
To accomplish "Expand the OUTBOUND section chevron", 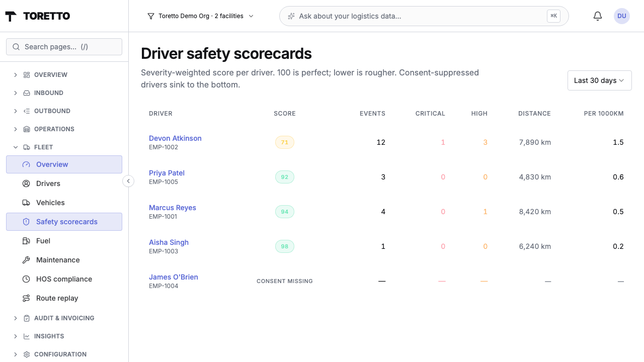I will pyautogui.click(x=15, y=111).
